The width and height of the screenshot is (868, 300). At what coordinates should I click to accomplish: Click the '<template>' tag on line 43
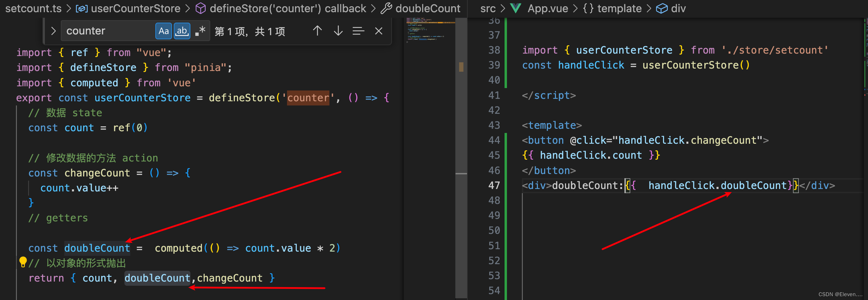[x=552, y=125]
